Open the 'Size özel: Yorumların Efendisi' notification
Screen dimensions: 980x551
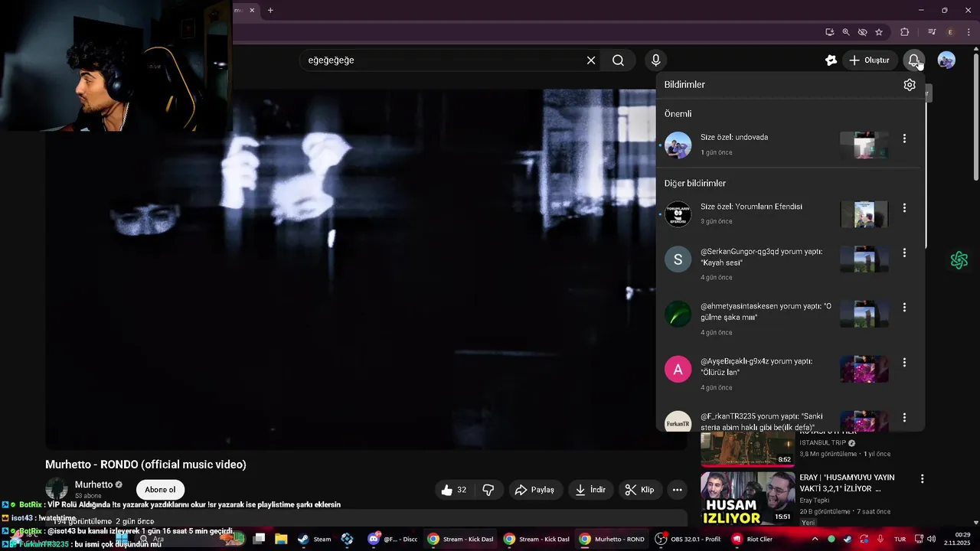789,214
